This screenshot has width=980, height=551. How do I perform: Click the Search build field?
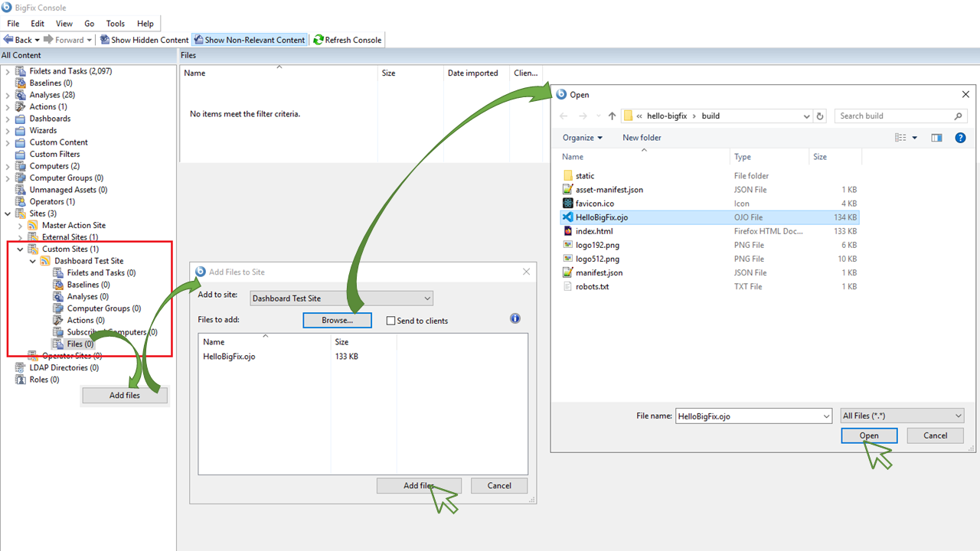[900, 116]
